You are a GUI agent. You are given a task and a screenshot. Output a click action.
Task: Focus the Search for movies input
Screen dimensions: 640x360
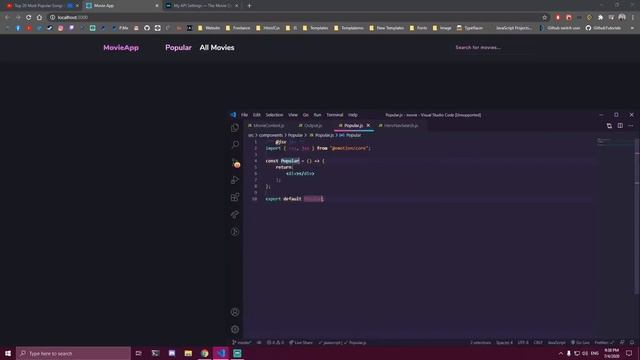(x=494, y=48)
